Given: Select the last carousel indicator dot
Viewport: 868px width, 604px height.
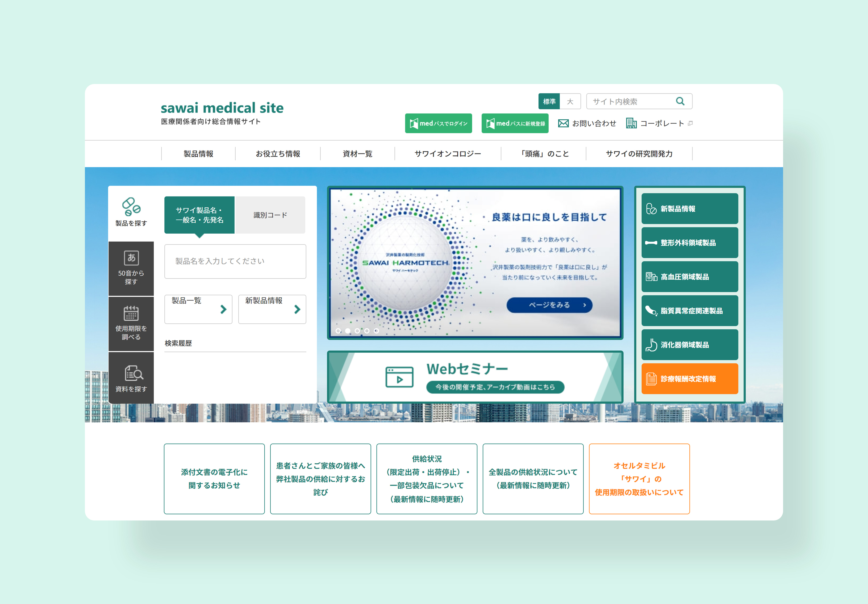Looking at the screenshot, I should coord(376,331).
